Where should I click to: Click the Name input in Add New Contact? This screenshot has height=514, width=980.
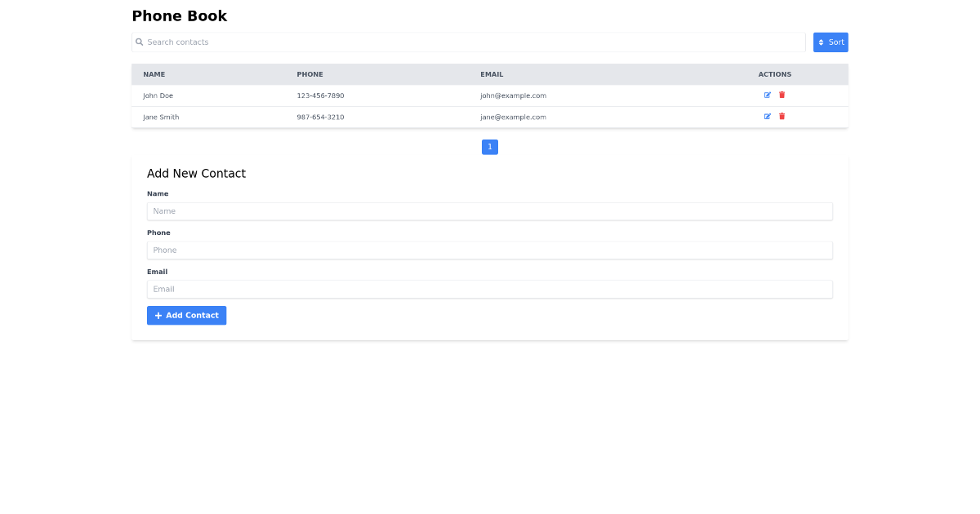[490, 210]
